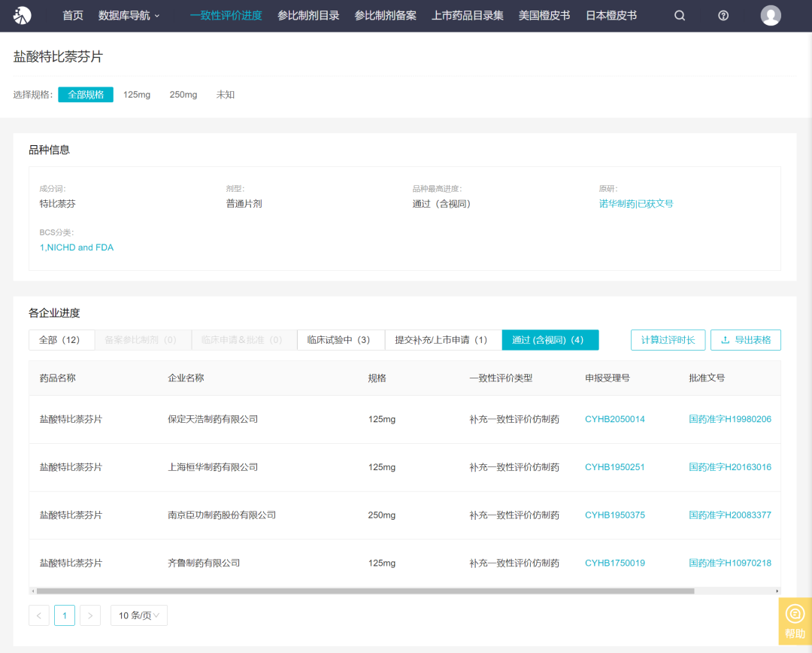Open approval 国药准字H10970218
Screen dimensions: 812x653
[x=729, y=563]
